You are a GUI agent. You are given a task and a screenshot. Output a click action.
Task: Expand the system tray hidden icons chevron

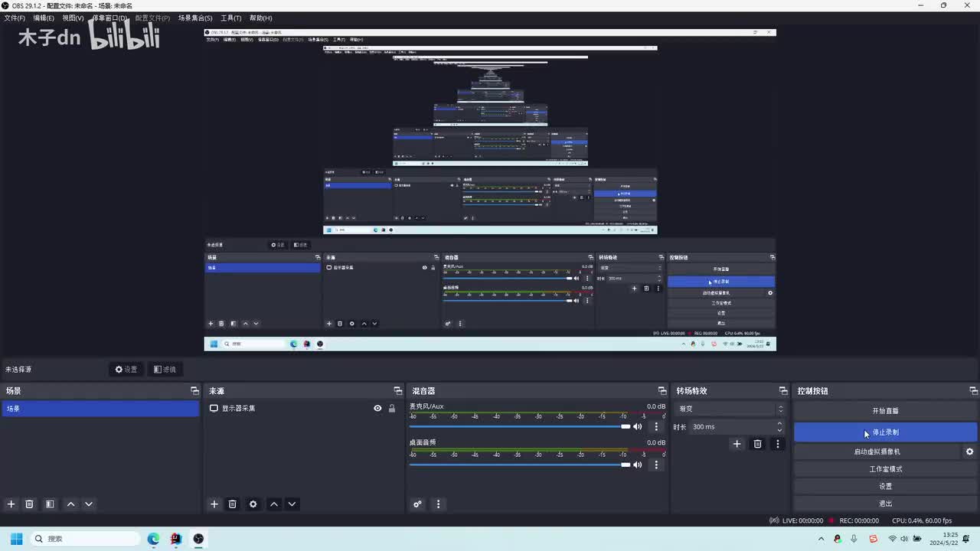tap(822, 539)
